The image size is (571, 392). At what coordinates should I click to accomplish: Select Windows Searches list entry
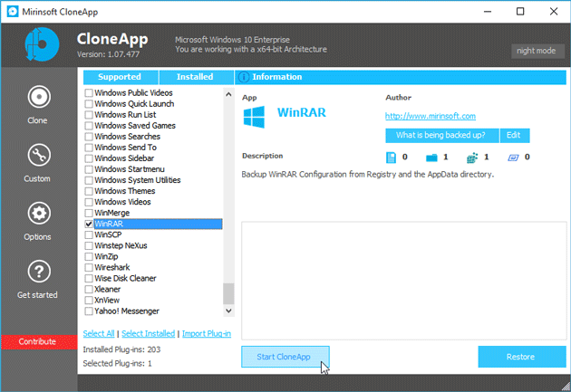point(127,137)
